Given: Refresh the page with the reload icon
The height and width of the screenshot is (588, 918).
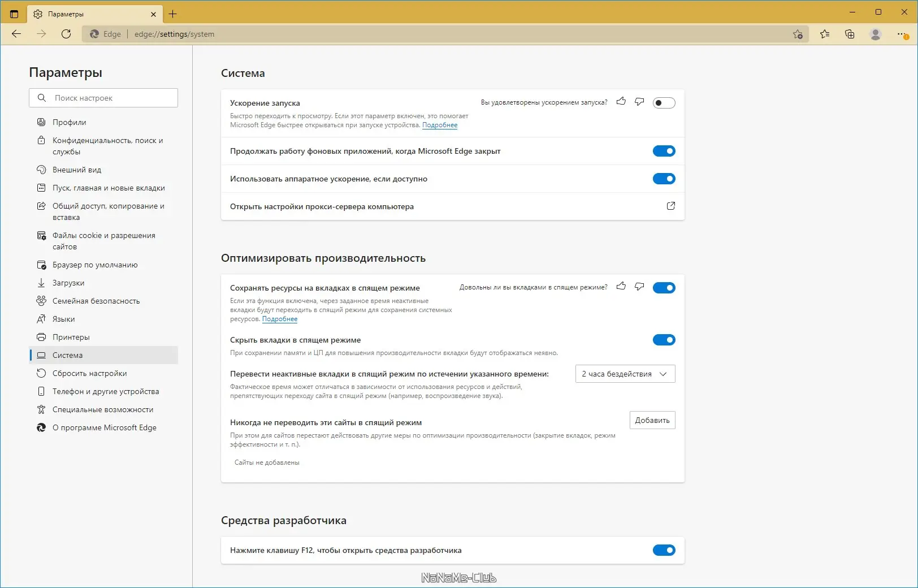Looking at the screenshot, I should [66, 34].
